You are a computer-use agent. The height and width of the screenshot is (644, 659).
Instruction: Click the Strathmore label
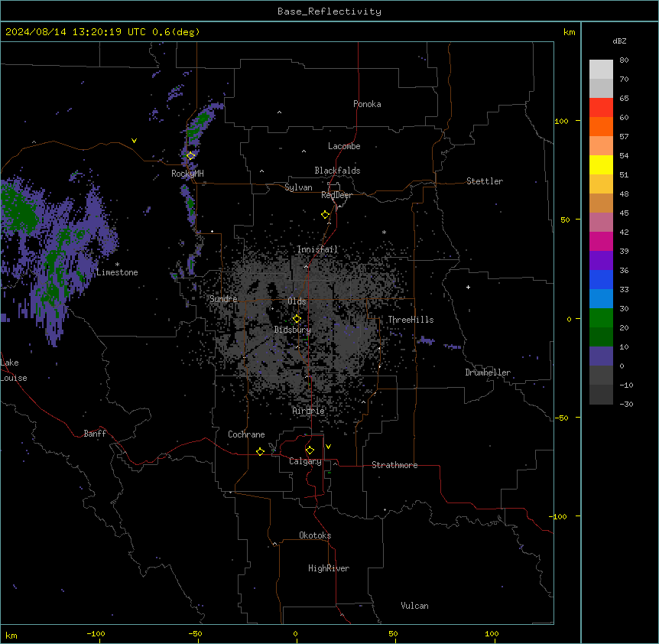tap(394, 465)
